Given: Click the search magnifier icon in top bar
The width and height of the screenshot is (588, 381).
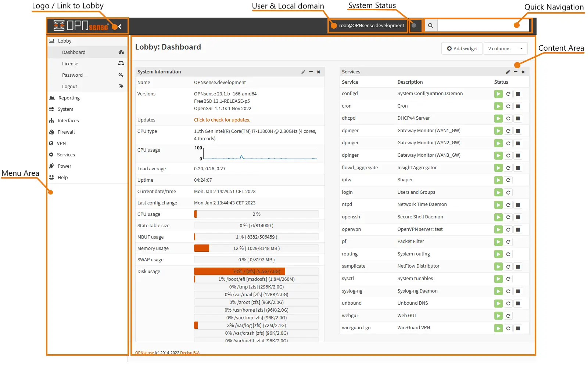Looking at the screenshot, I should (x=431, y=26).
